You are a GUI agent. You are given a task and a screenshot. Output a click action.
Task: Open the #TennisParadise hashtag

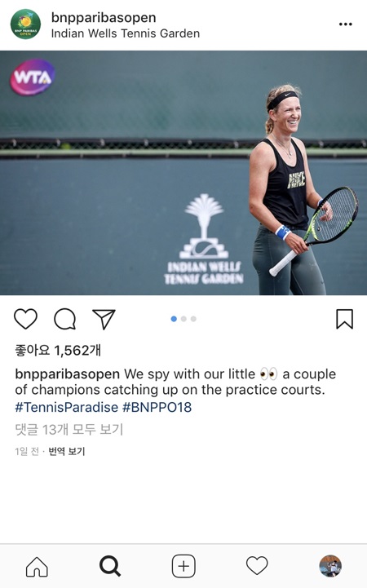point(66,407)
